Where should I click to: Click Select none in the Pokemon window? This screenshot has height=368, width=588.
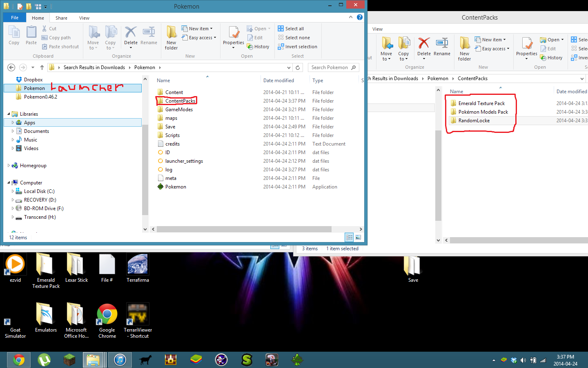click(x=294, y=38)
